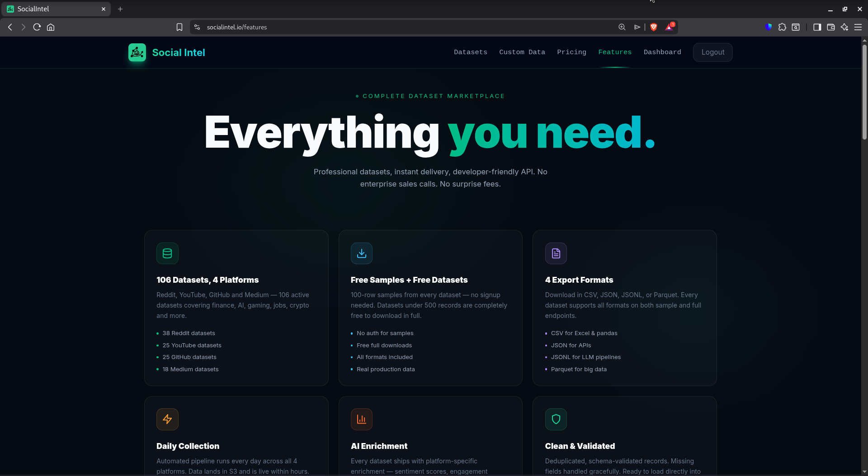Click the document icon on 4 Export Formats card
The height and width of the screenshot is (476, 868).
[x=556, y=253]
